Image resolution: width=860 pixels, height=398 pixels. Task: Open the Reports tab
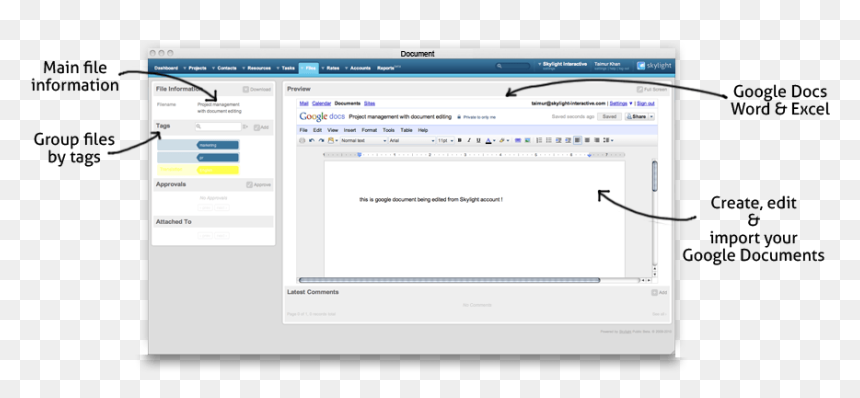386,68
